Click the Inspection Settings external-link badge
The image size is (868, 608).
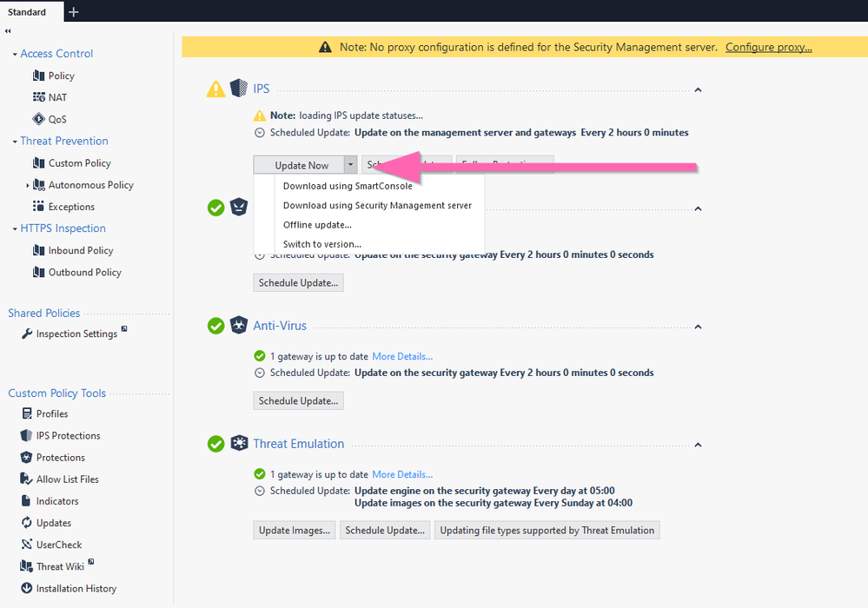point(124,328)
